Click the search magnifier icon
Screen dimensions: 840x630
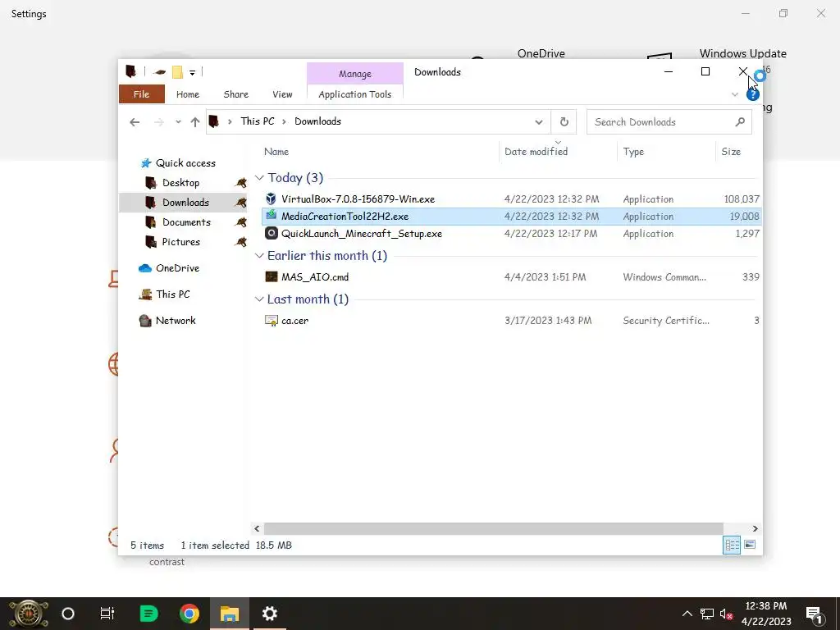click(x=740, y=121)
